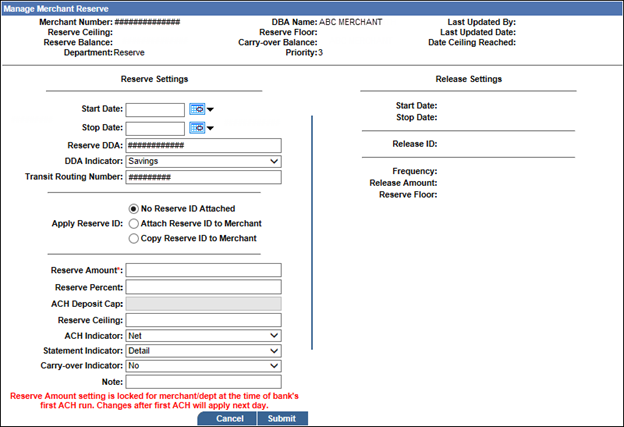This screenshot has width=624, height=427.
Task: Click the Date Ceiling Reached label
Action: [x=472, y=42]
